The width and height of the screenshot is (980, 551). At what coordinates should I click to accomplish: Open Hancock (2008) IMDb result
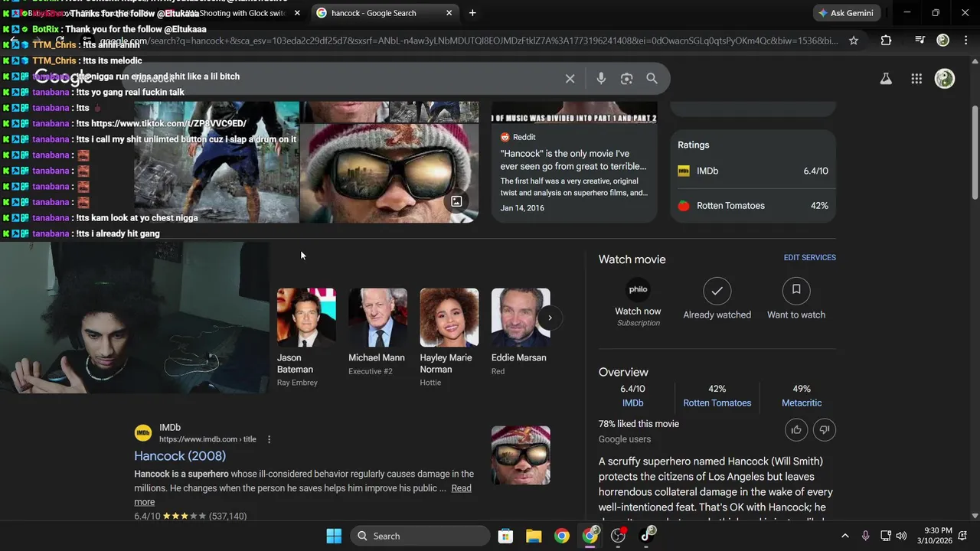pyautogui.click(x=180, y=456)
